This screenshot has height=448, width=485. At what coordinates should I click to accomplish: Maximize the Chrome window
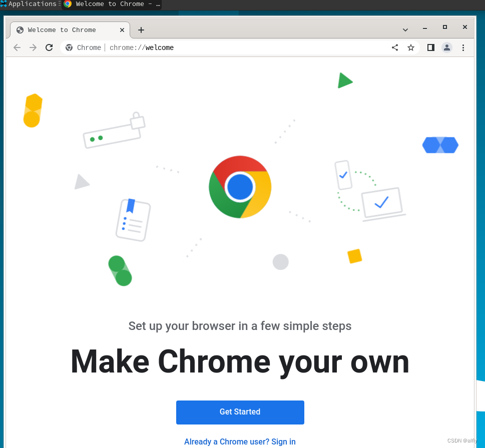point(445,27)
